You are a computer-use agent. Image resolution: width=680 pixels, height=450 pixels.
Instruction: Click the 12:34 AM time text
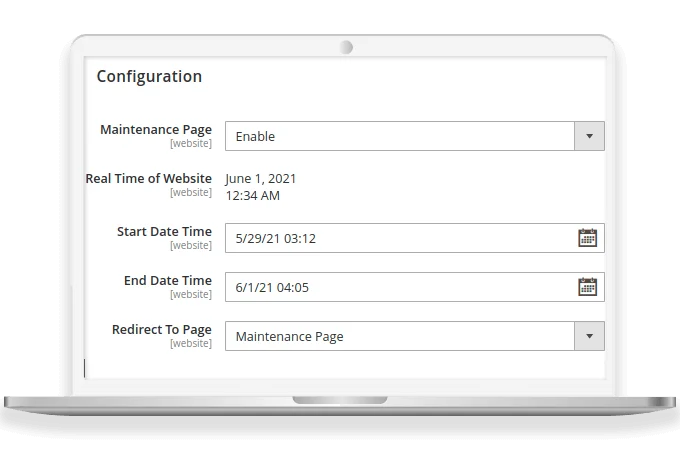tap(253, 196)
